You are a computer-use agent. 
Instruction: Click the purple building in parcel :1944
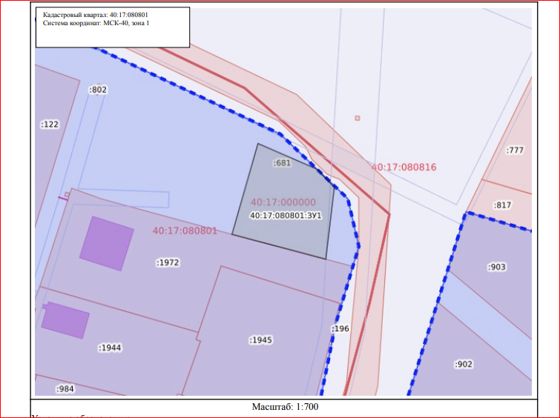coord(65,320)
